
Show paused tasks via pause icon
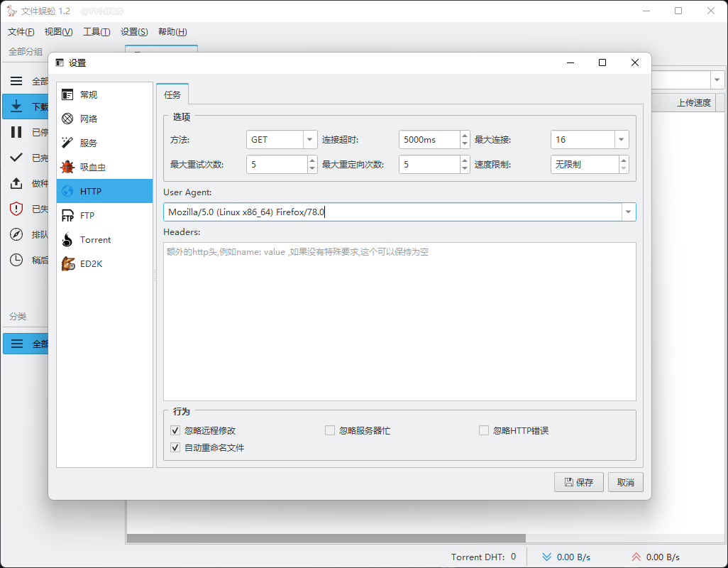tap(16, 132)
